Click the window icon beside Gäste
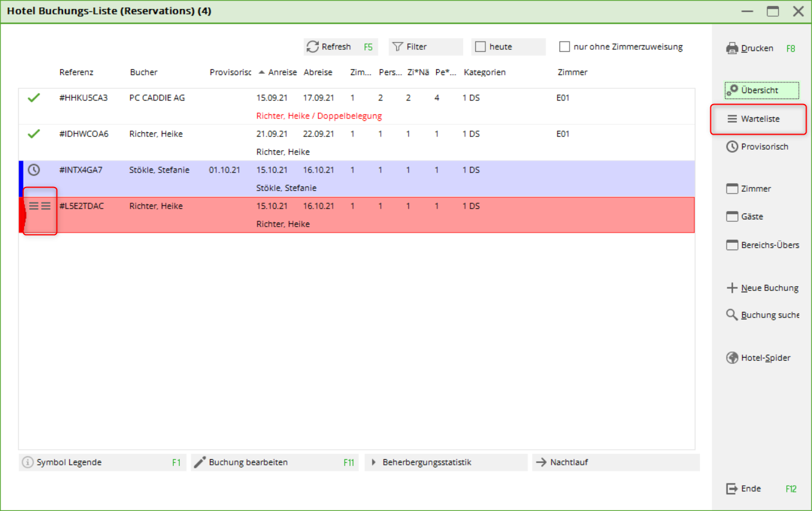The image size is (812, 511). 732,216
